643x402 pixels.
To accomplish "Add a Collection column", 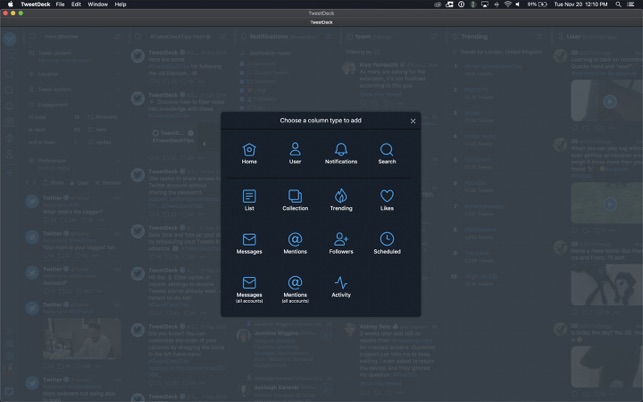I will 295,200.
